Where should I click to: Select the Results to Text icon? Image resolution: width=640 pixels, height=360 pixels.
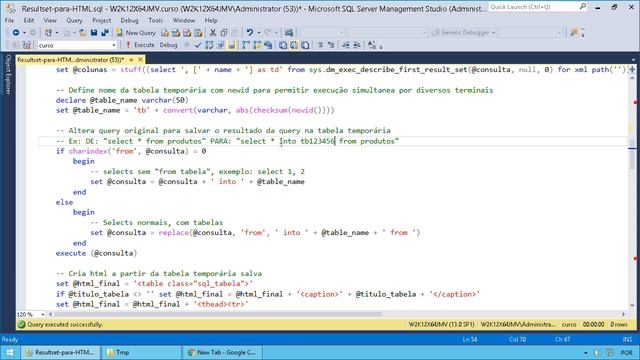[283, 45]
